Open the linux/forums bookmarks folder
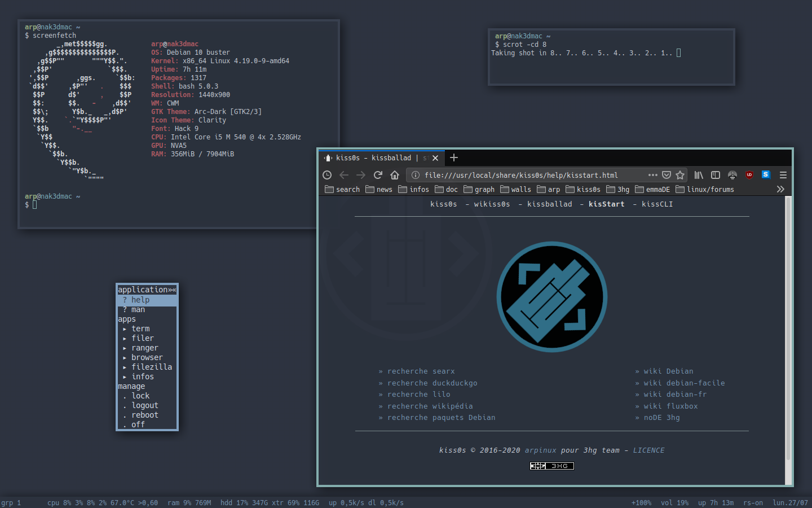Screen dimensions: 812x508 (705, 190)
